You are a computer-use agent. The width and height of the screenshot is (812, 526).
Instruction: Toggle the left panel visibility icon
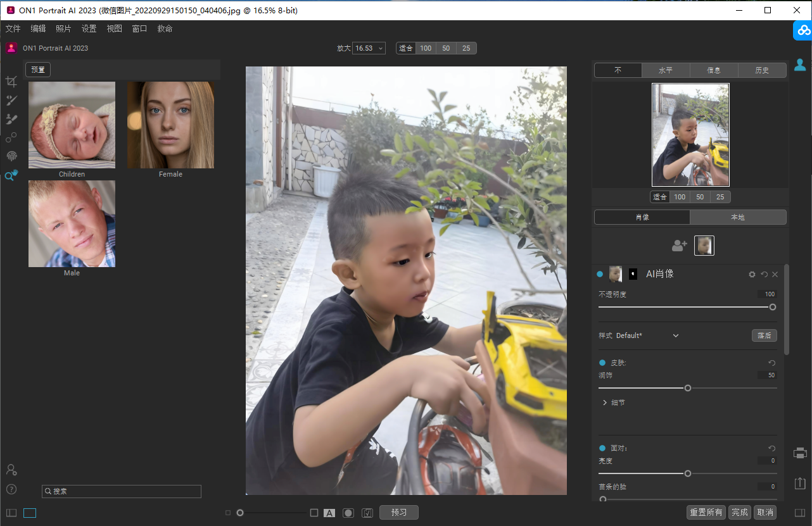coord(11,513)
